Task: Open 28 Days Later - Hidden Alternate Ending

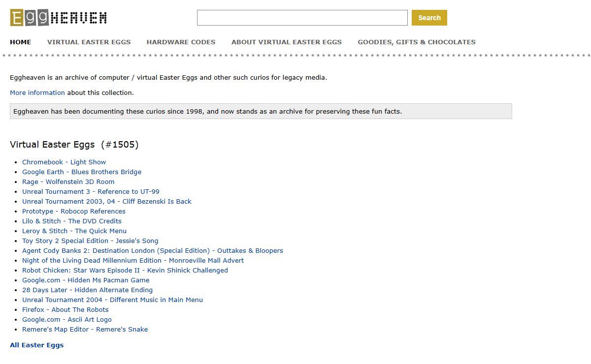Action: [x=88, y=290]
